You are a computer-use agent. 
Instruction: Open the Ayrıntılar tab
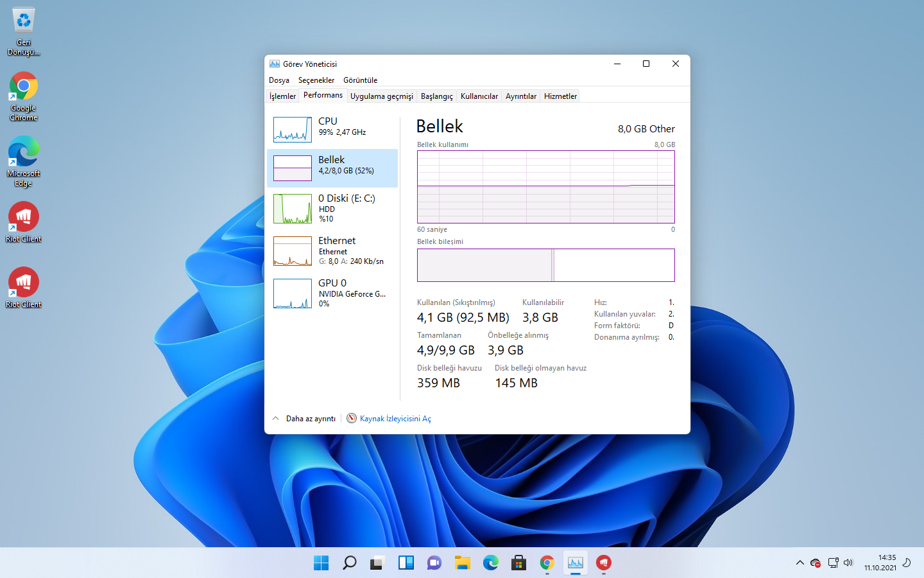pos(521,96)
